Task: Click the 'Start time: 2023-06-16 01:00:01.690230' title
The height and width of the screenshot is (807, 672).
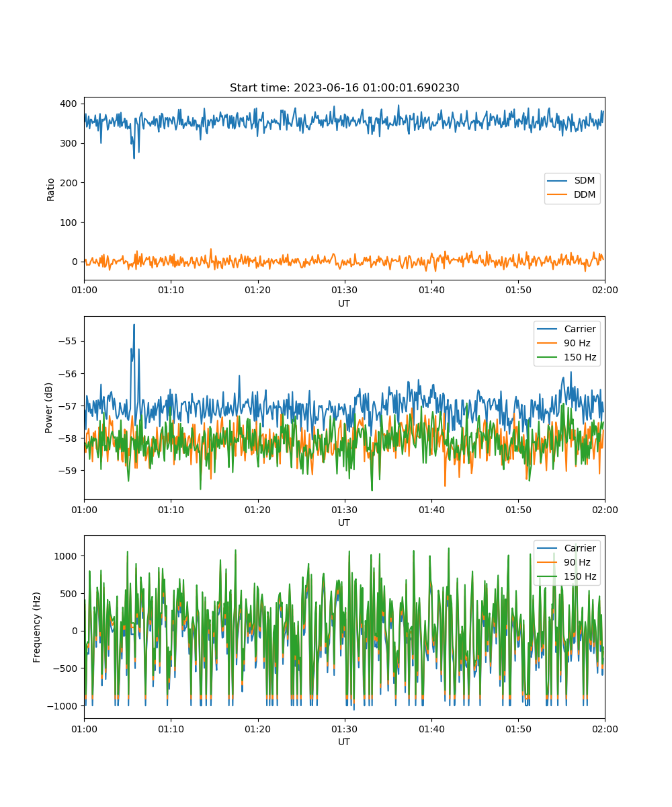Action: pos(344,88)
